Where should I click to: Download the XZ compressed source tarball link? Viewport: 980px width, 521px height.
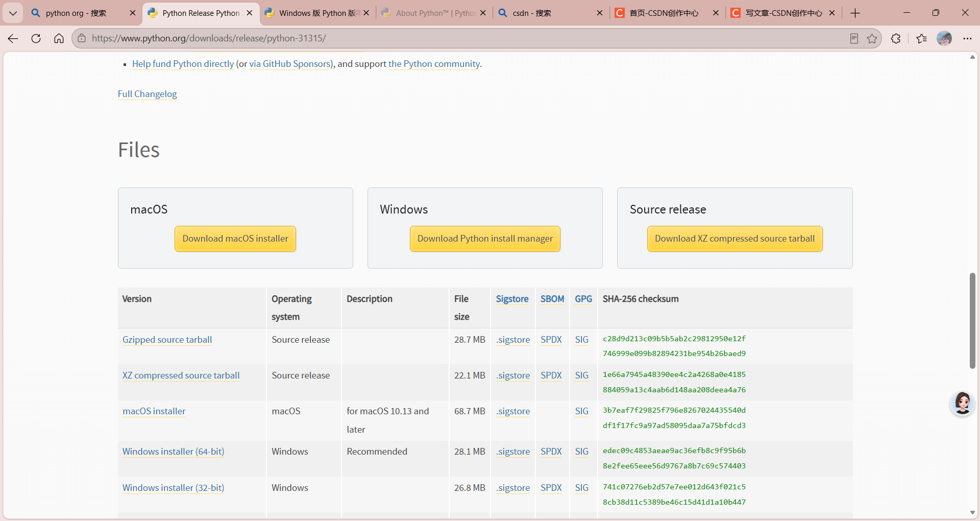[x=181, y=375]
